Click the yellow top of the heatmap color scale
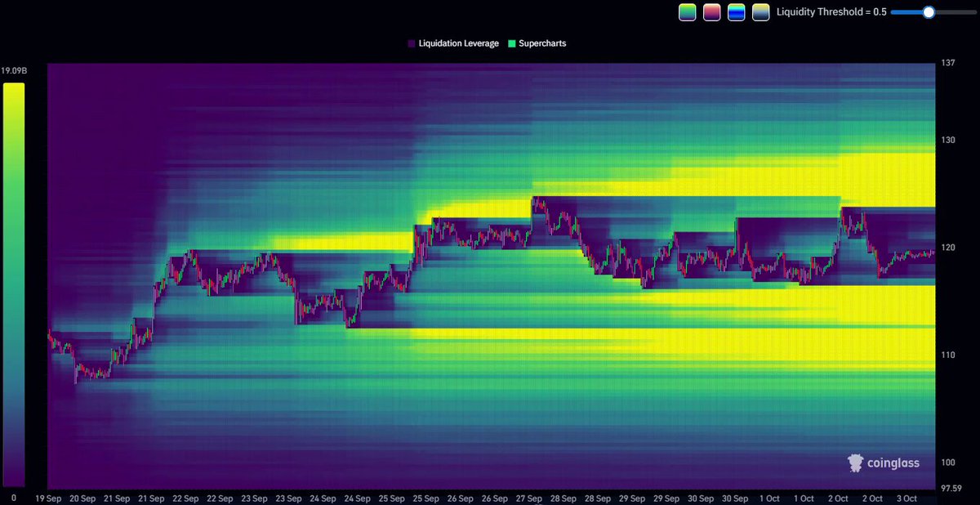Screen dimensions: 980x505 click(x=14, y=90)
